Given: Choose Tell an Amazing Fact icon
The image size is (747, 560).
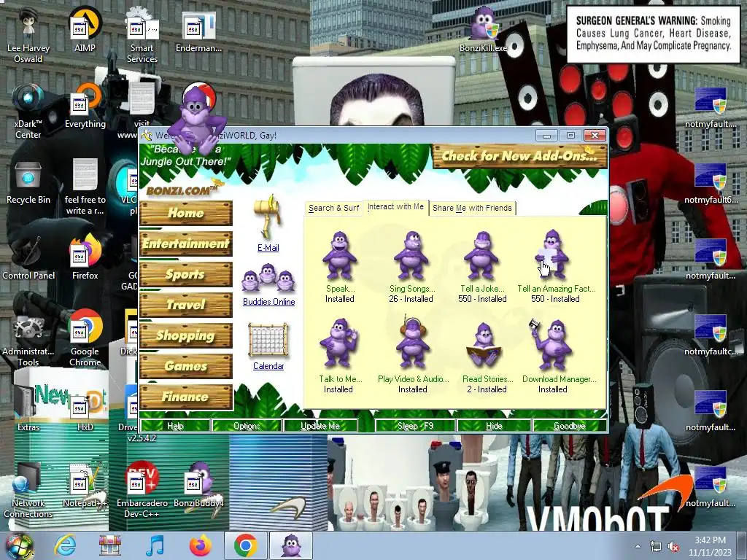Looking at the screenshot, I should coord(551,254).
